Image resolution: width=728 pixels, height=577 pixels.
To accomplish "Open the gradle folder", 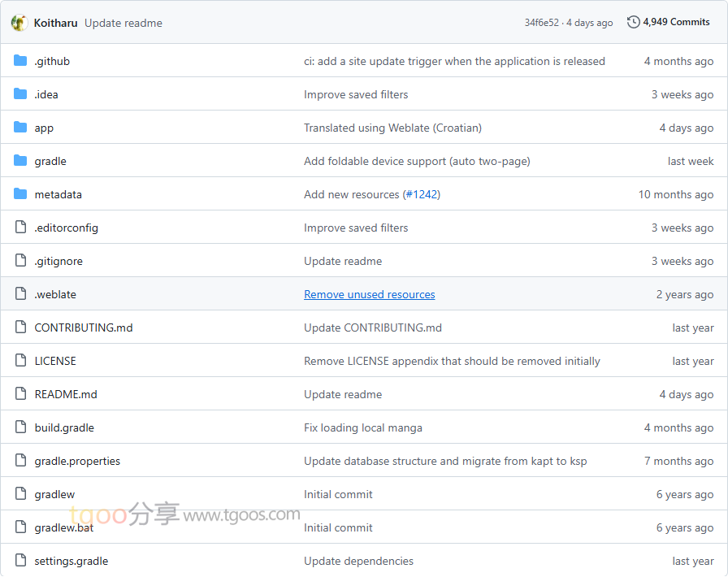I will tap(50, 161).
